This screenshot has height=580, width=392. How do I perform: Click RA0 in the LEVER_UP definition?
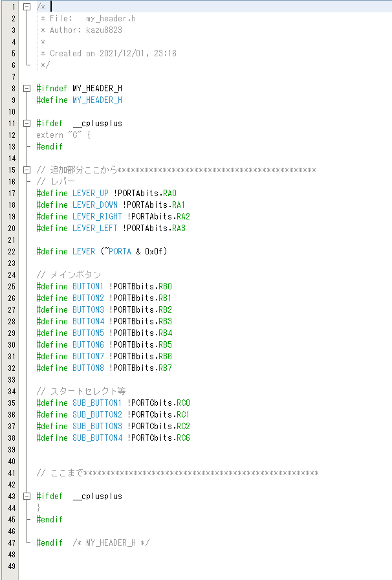point(169,193)
